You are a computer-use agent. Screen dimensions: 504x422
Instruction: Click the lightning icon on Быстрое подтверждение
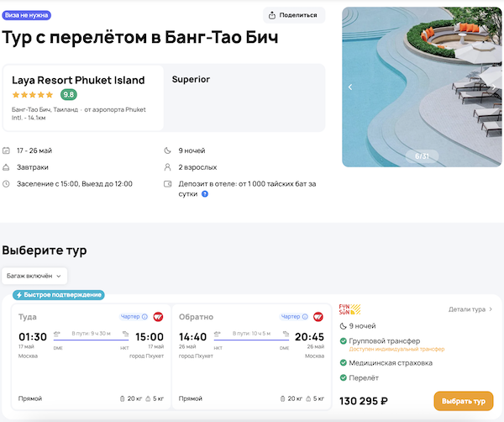(18, 295)
